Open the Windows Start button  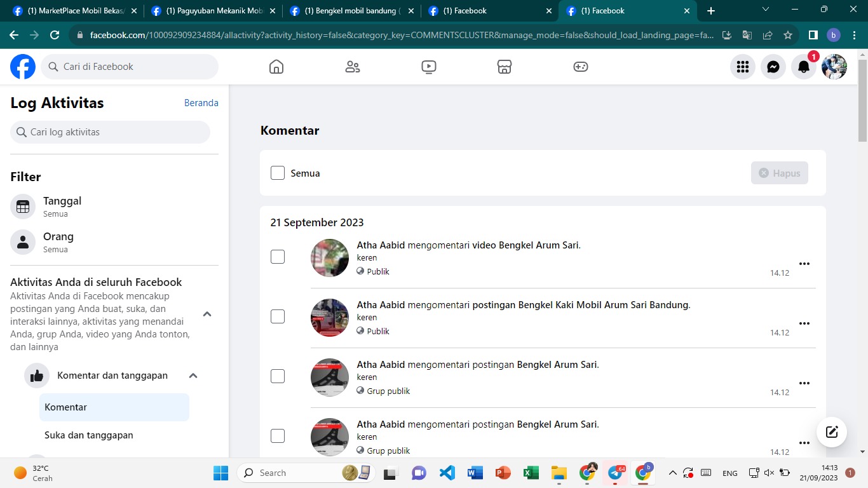click(x=220, y=473)
